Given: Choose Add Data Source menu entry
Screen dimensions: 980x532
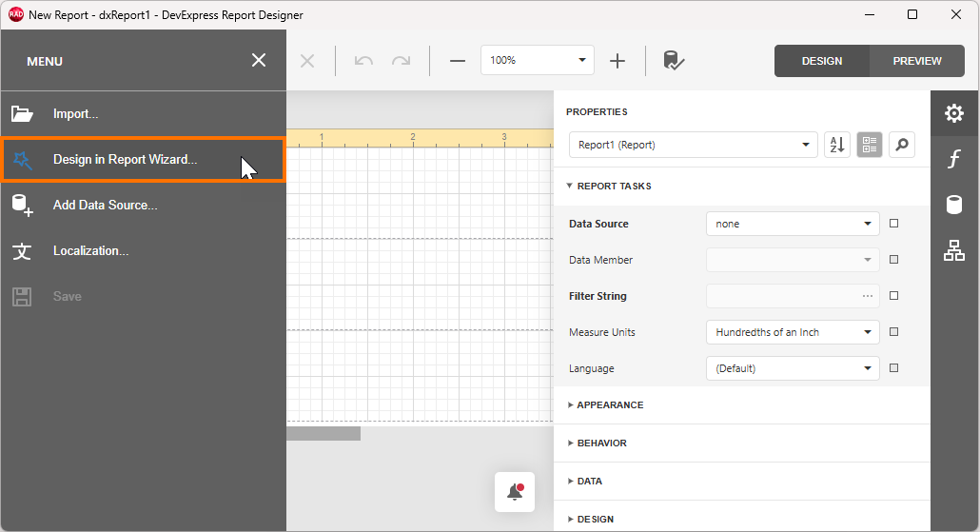Looking at the screenshot, I should (x=143, y=205).
